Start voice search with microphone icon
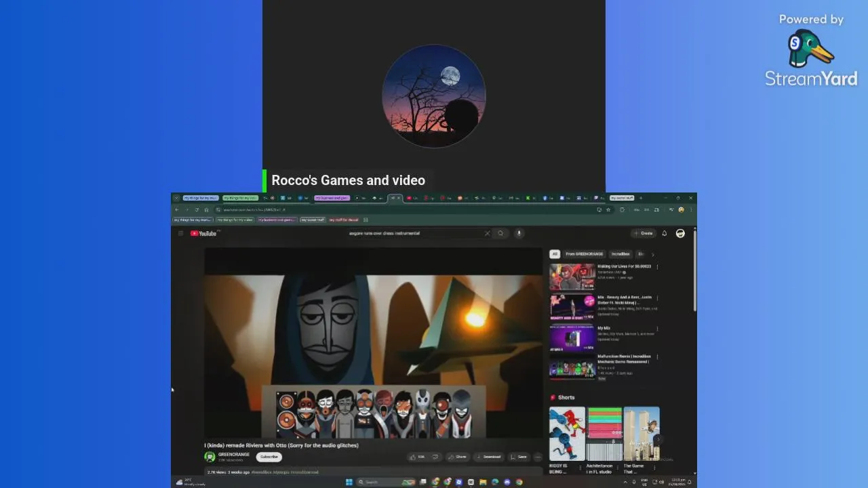 click(519, 233)
